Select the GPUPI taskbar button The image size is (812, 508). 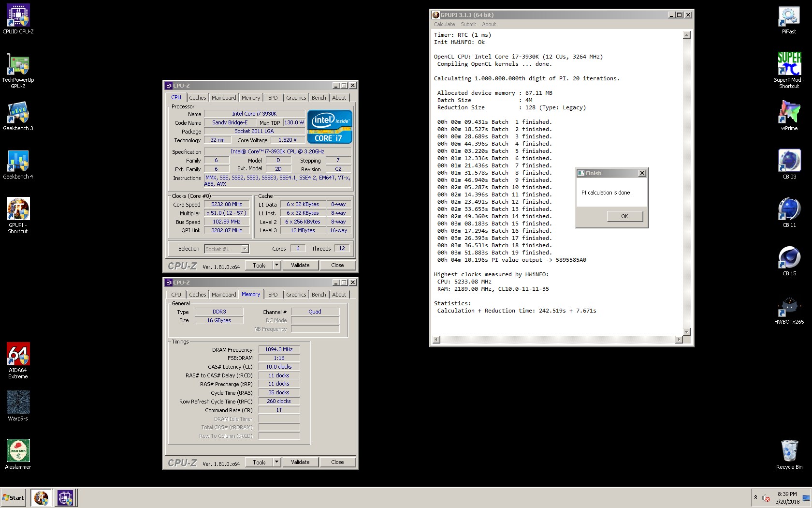pyautogui.click(x=41, y=498)
